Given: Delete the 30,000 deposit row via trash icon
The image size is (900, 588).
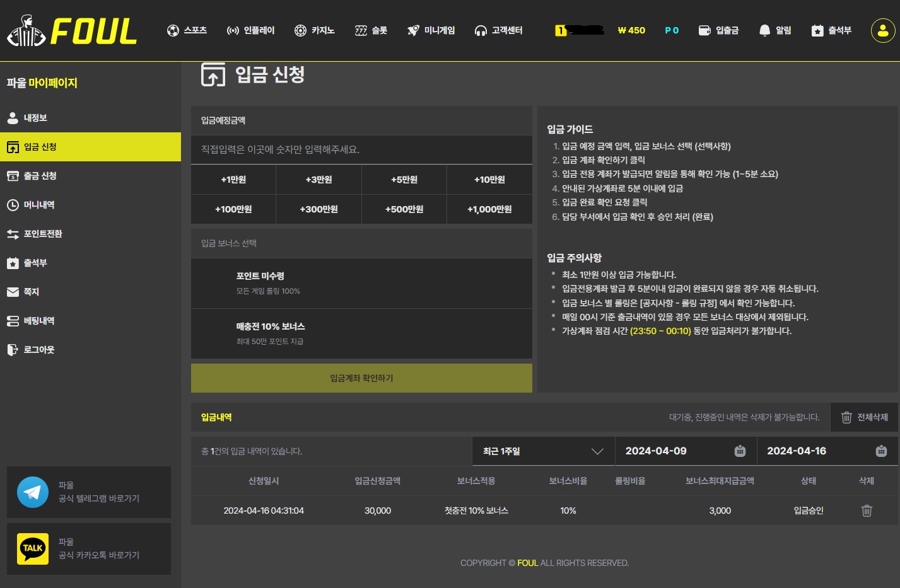Looking at the screenshot, I should coord(867,510).
